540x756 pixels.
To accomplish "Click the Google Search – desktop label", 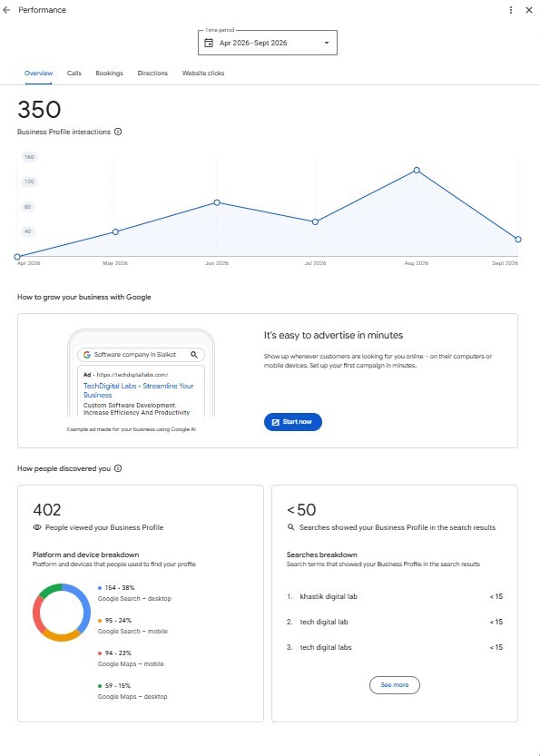I will pyautogui.click(x=134, y=599).
